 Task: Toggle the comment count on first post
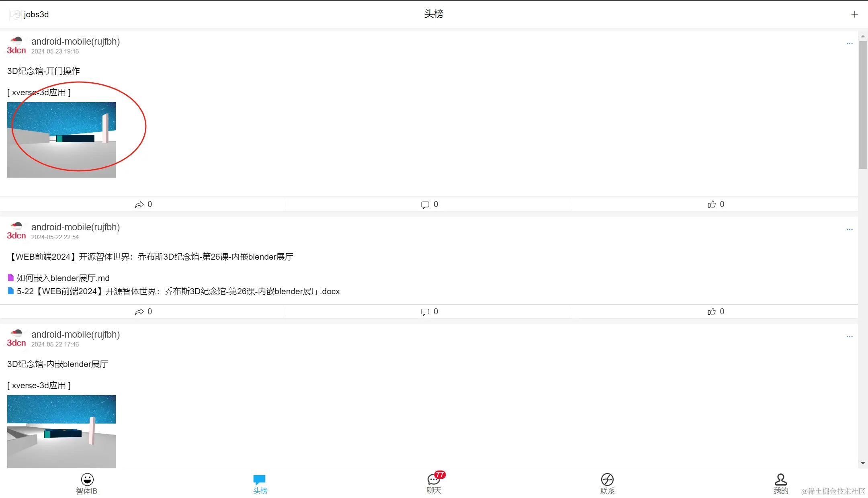(x=425, y=204)
